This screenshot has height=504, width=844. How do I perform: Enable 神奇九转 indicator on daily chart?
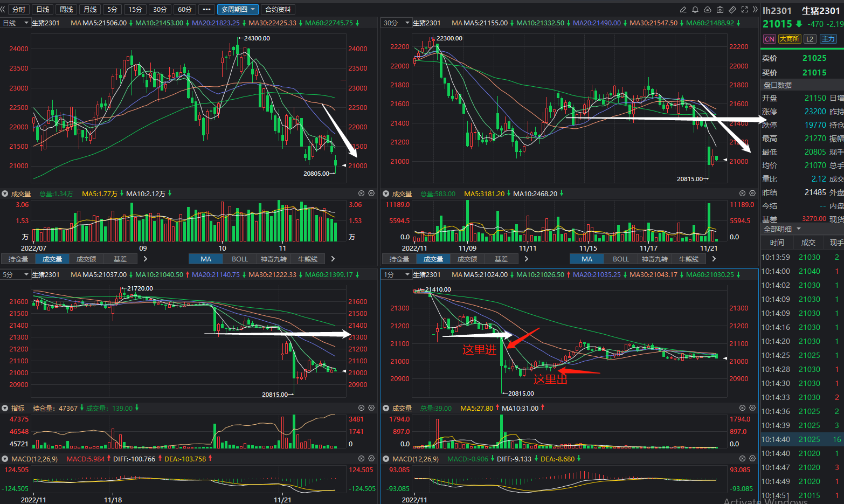point(274,259)
